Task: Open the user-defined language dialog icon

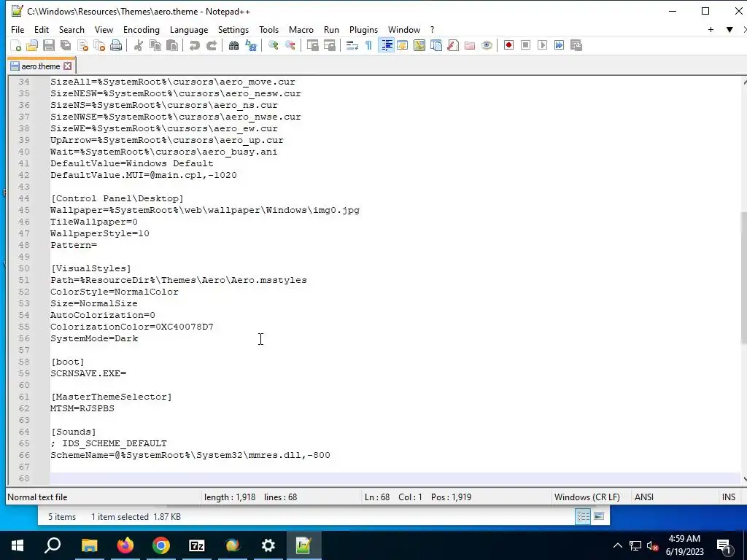Action: click(x=403, y=45)
